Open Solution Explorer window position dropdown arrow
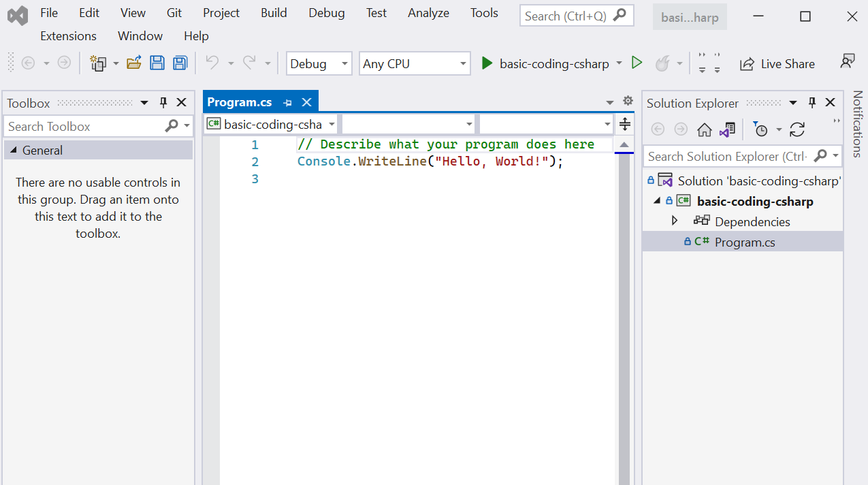The height and width of the screenshot is (485, 868). tap(793, 103)
